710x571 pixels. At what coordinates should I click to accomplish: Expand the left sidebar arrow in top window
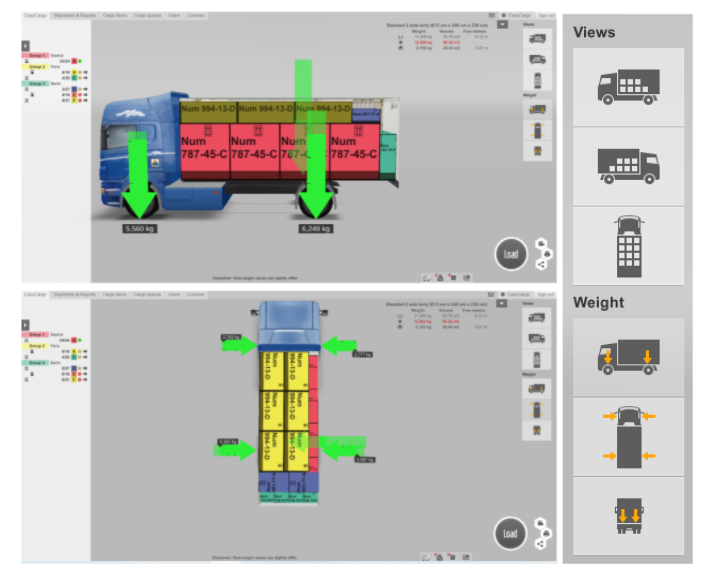25,46
